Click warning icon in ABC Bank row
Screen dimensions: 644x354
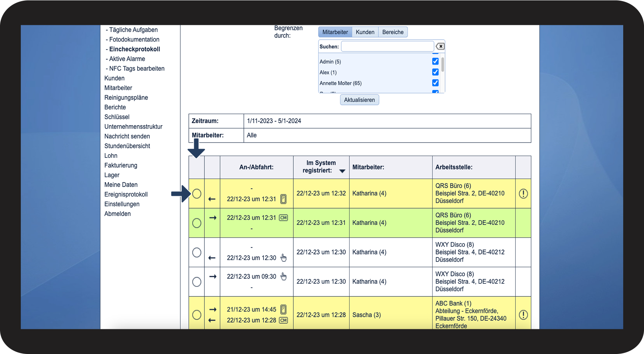(523, 315)
